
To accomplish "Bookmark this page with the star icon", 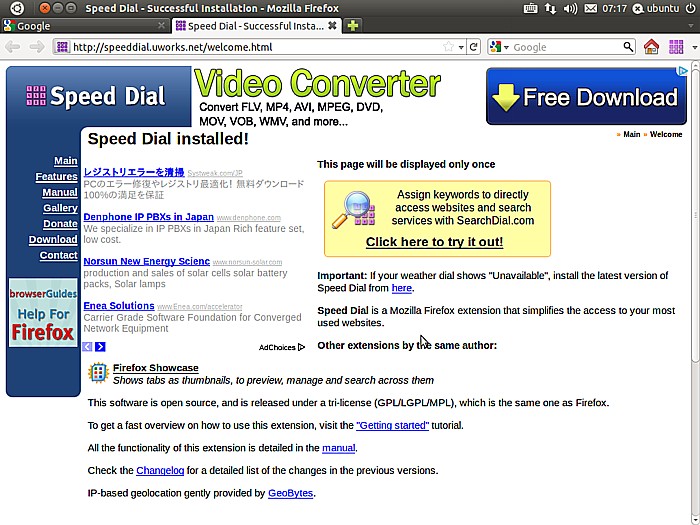I will click(448, 46).
